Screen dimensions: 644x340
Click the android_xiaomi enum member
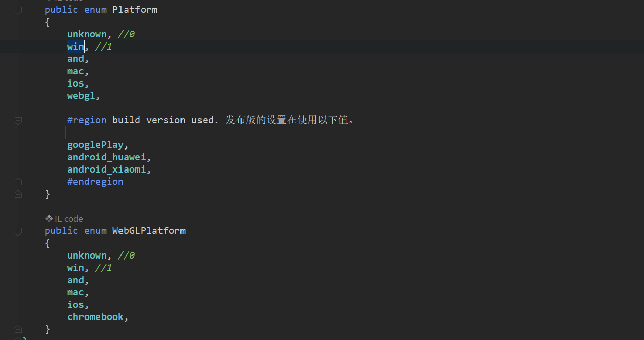click(x=107, y=169)
